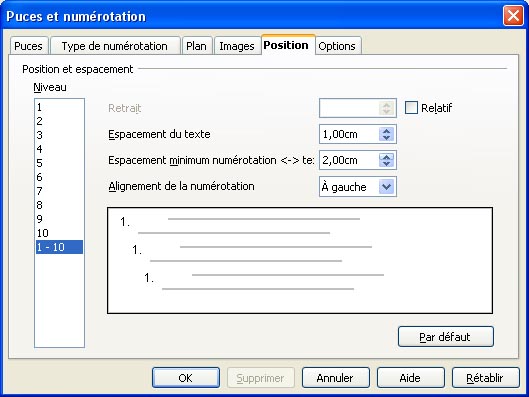Click the Espacement du texte value field
Image resolution: width=529 pixels, height=397 pixels.
click(x=349, y=134)
